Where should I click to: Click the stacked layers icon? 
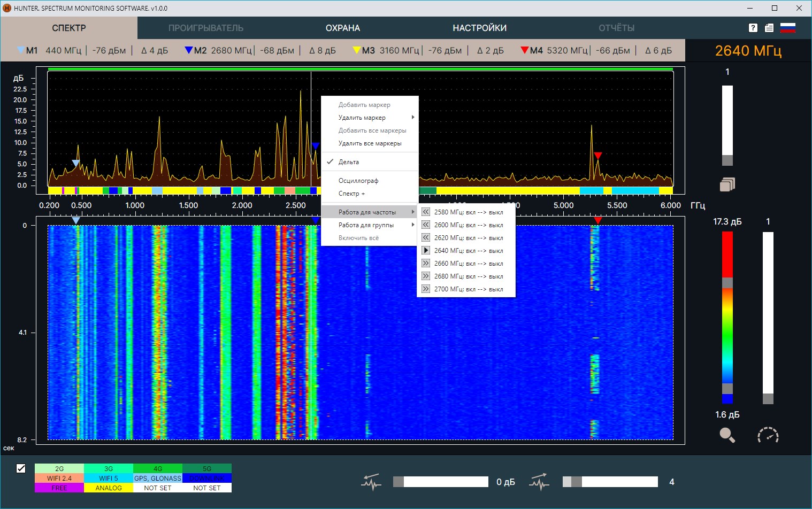pyautogui.click(x=727, y=184)
